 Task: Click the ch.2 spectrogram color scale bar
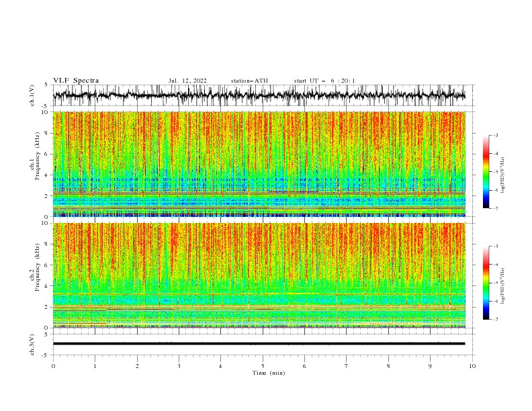486,283
